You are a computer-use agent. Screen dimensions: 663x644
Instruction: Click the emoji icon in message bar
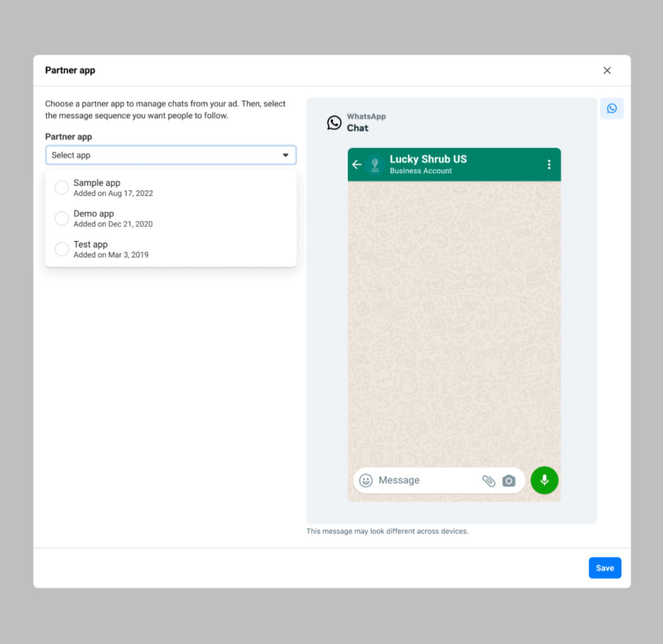coord(366,480)
